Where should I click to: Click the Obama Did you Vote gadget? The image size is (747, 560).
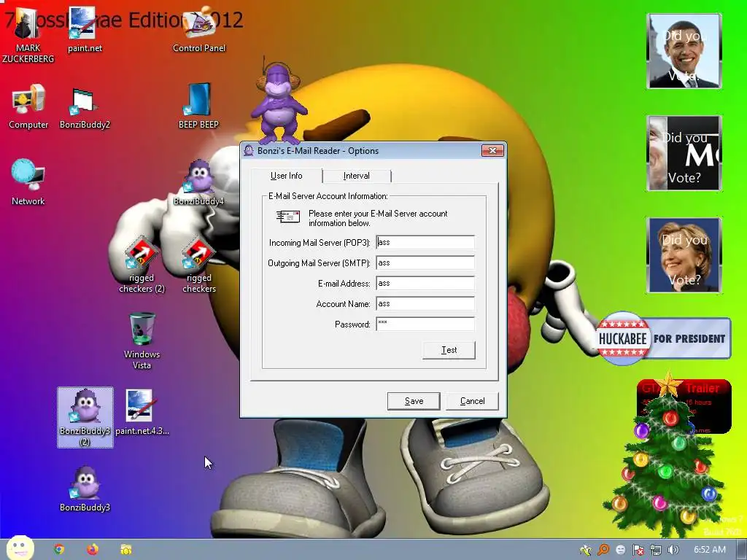point(684,51)
